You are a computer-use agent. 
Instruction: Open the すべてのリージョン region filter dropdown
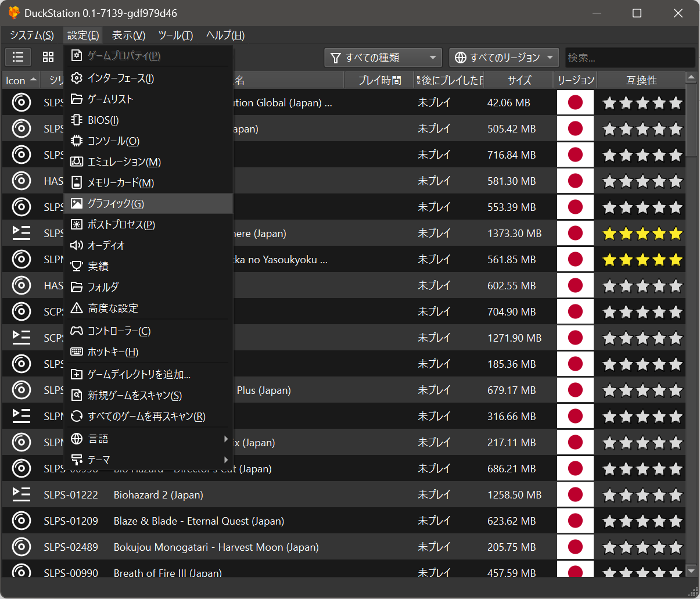point(504,58)
